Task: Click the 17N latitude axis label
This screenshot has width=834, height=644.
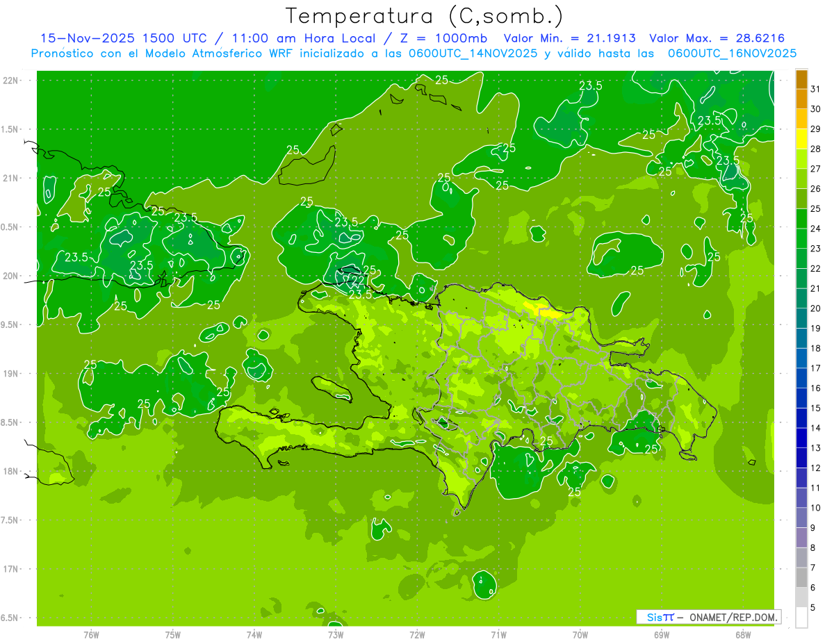Action: pyautogui.click(x=11, y=569)
